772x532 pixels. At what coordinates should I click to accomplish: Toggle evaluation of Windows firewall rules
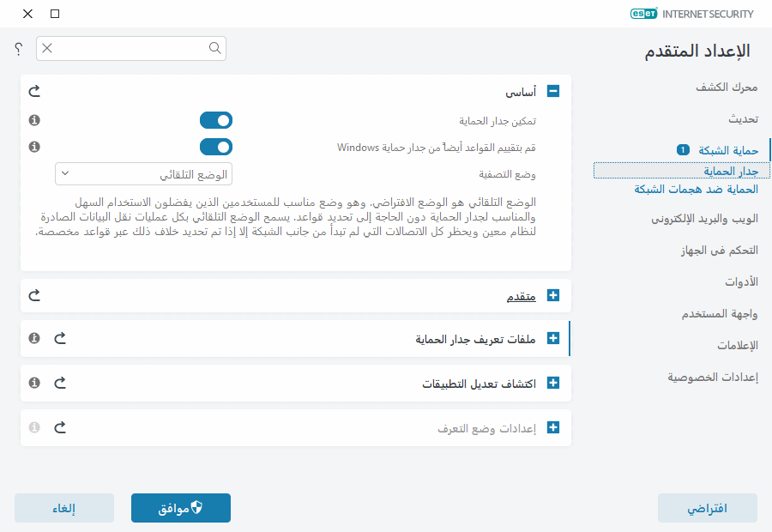pyautogui.click(x=216, y=147)
